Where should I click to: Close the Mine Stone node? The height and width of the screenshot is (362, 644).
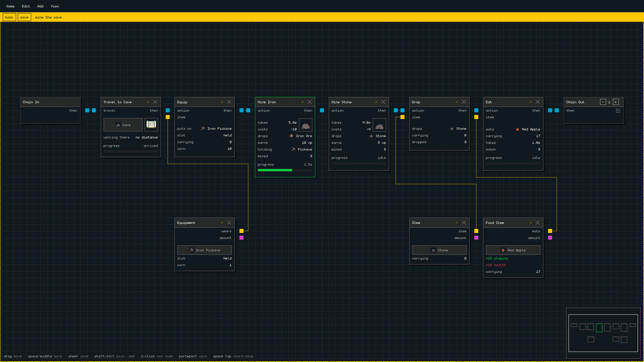[383, 102]
